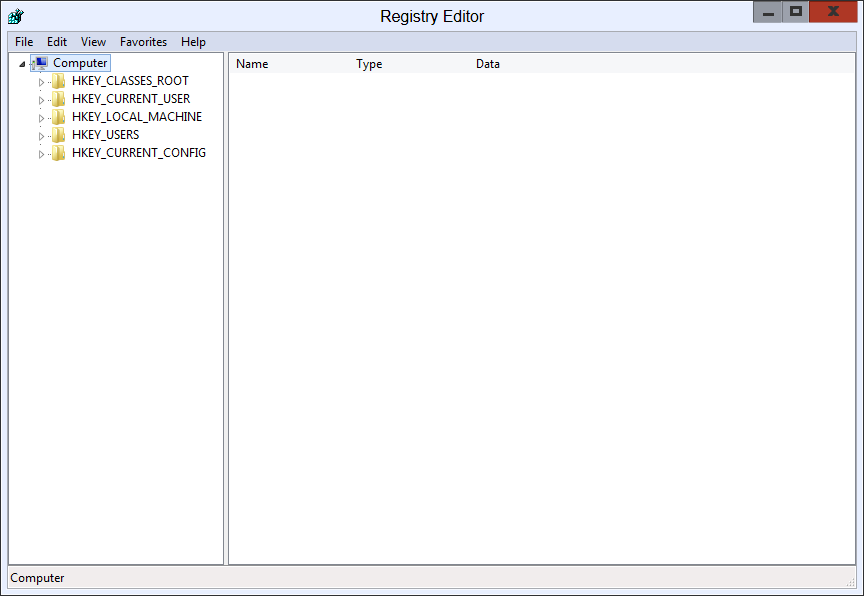Select the HKEY_LOCAL_MACHINE label
864x596 pixels.
137,117
